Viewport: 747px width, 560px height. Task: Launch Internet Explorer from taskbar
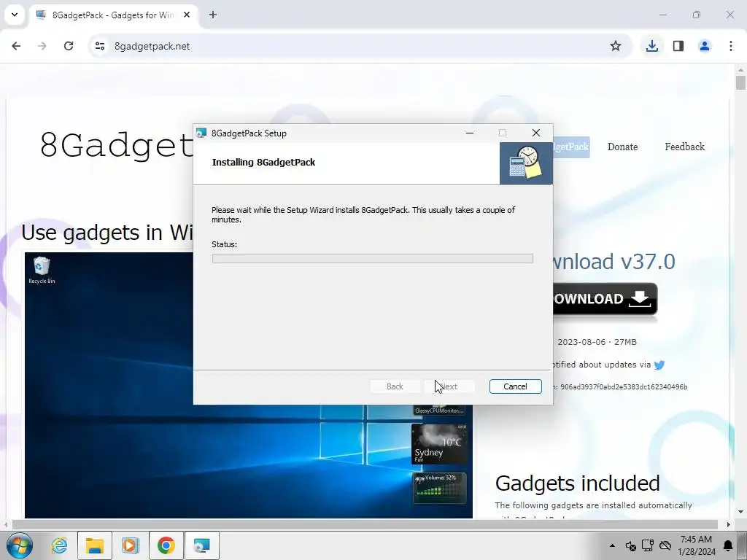click(x=59, y=545)
